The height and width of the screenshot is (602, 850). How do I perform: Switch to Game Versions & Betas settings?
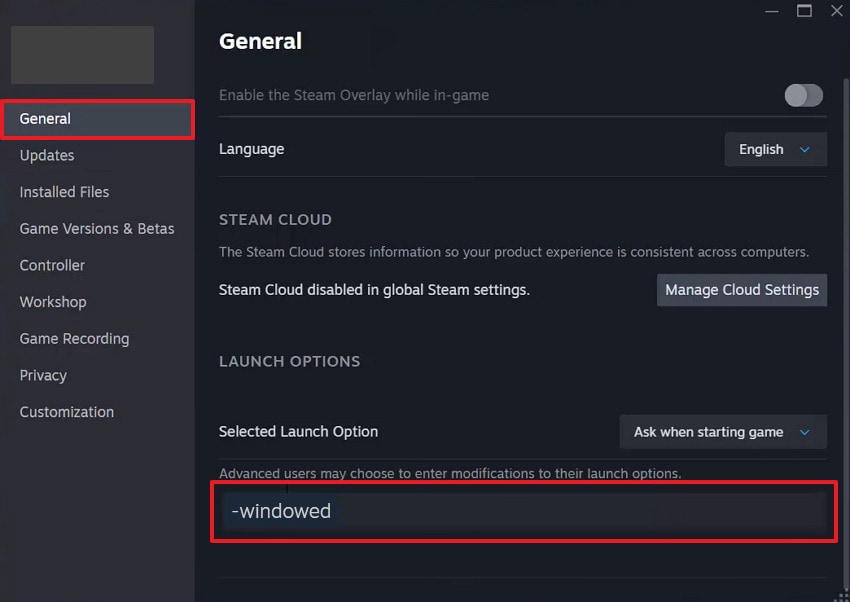(96, 228)
